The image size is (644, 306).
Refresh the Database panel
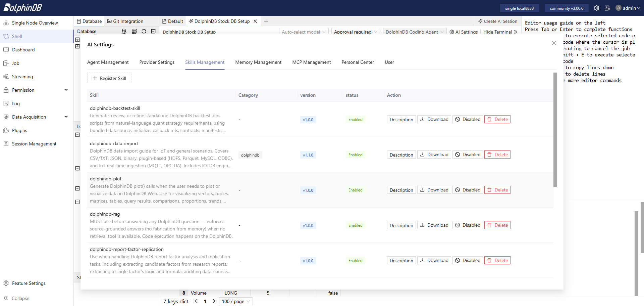click(x=144, y=31)
